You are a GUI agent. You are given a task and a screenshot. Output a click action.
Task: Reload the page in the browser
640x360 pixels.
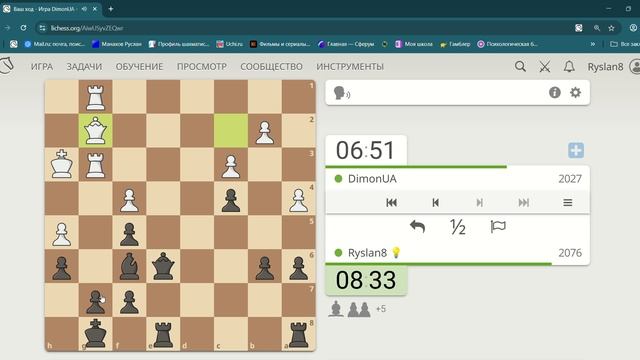pyautogui.click(x=23, y=28)
